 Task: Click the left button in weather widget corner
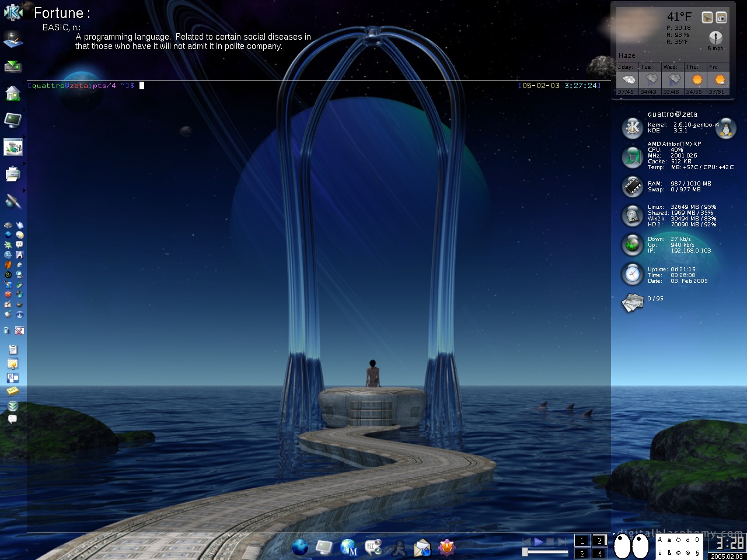click(707, 17)
